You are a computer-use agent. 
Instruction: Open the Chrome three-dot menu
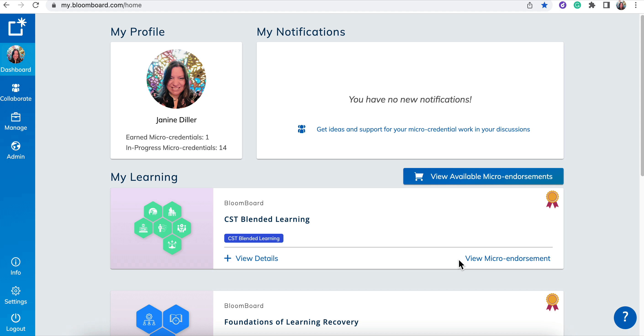tap(636, 5)
